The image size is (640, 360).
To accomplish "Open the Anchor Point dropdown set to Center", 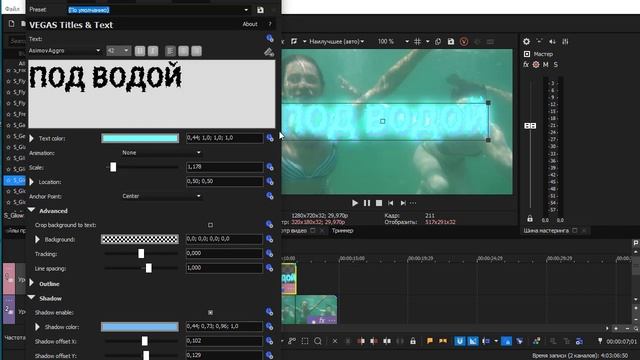I will [x=161, y=196].
